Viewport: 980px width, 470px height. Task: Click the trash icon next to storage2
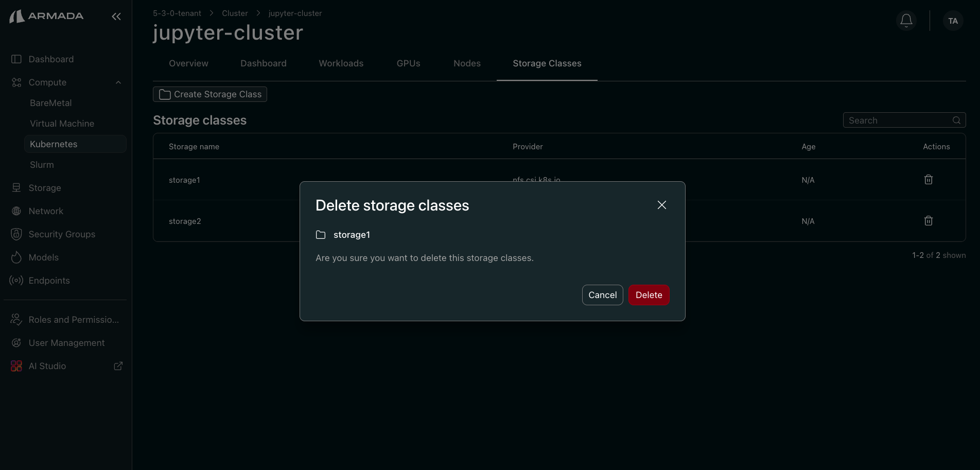928,220
